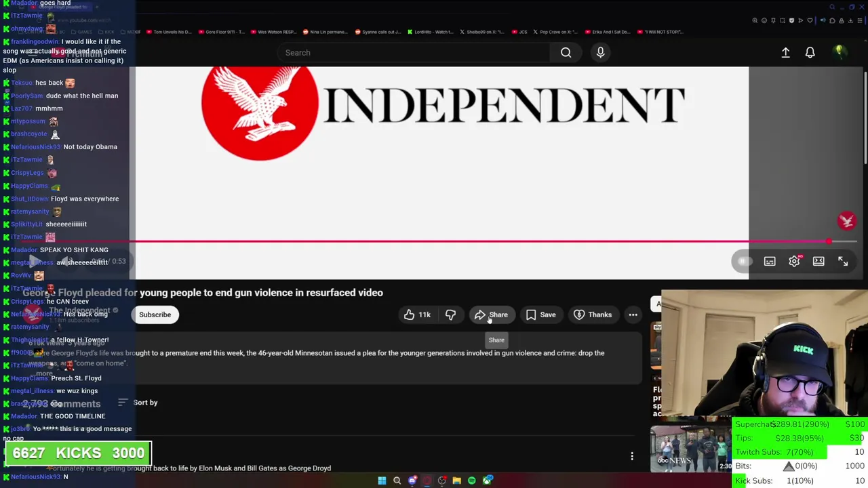Open YouTube notifications bell
The image size is (868, 488).
coord(810,52)
